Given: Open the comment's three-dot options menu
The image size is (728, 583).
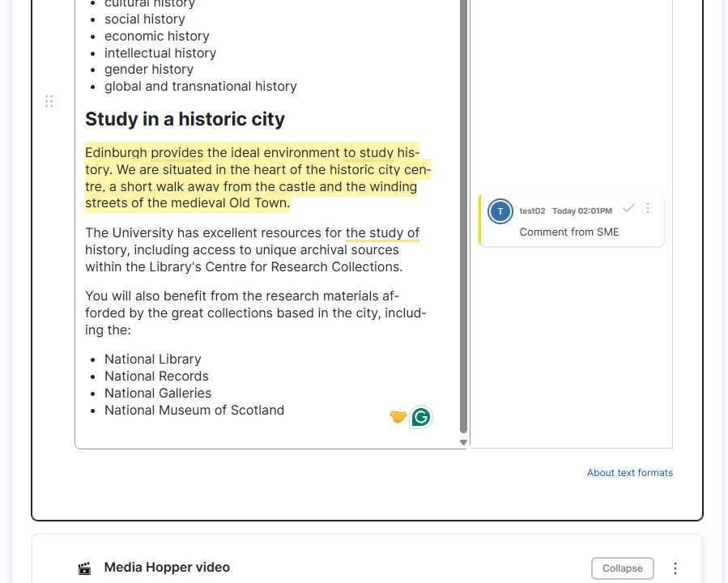Looking at the screenshot, I should (x=647, y=208).
